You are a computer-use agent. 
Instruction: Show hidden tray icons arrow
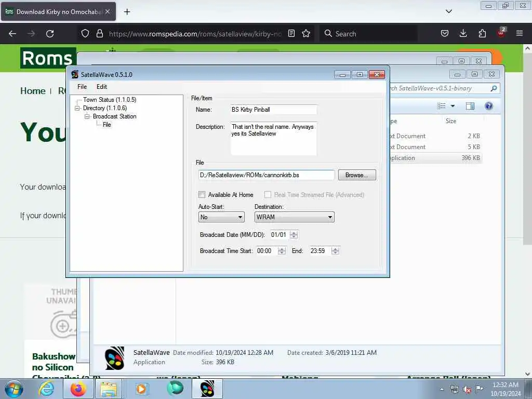(442, 390)
